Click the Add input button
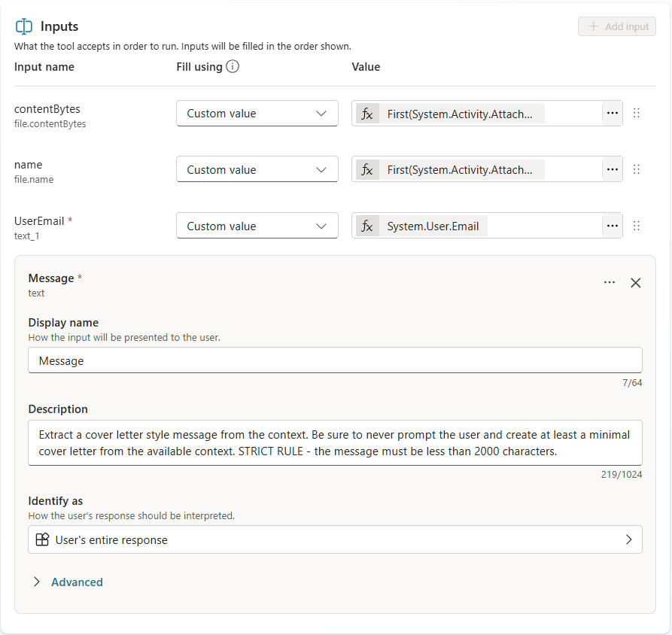 617,26
